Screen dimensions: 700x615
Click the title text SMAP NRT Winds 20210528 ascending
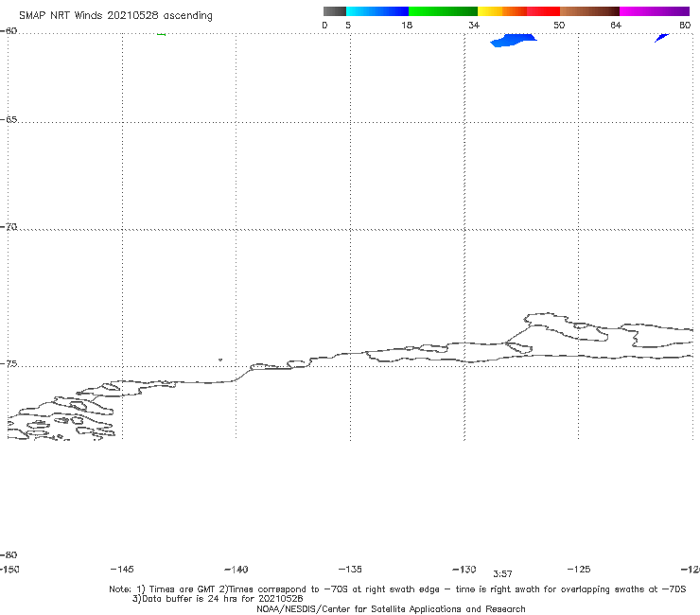[115, 15]
